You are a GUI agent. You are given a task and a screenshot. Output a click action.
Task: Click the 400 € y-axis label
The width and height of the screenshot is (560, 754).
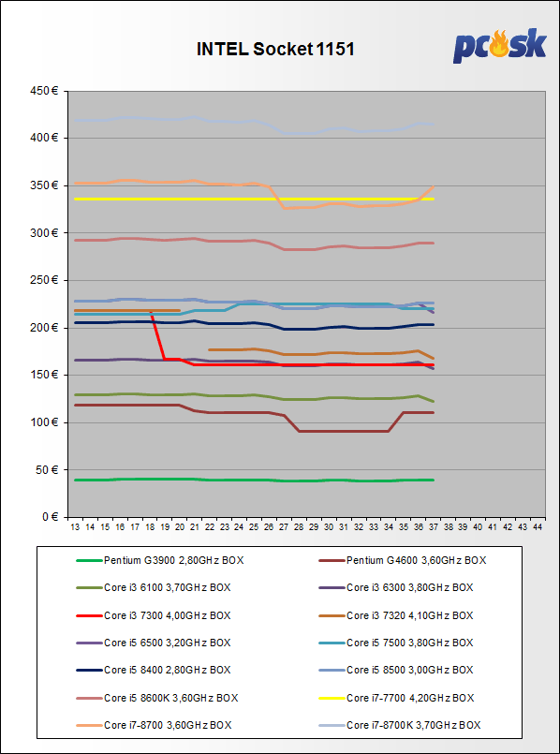(x=44, y=139)
